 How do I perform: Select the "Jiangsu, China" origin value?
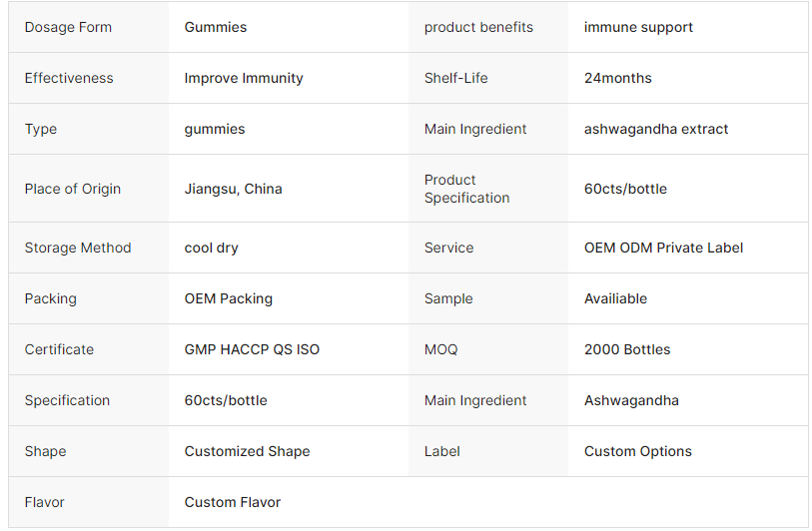(x=233, y=189)
